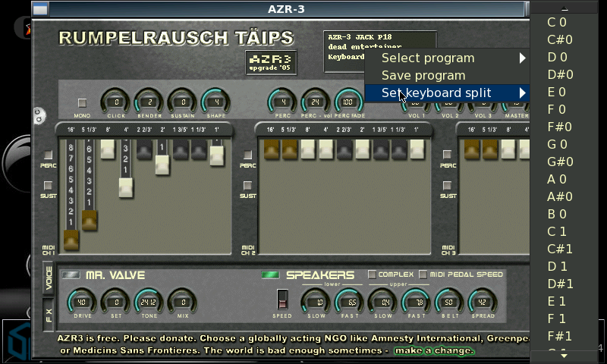Choose Save program from the menu
The image size is (607, 364).
(x=447, y=75)
